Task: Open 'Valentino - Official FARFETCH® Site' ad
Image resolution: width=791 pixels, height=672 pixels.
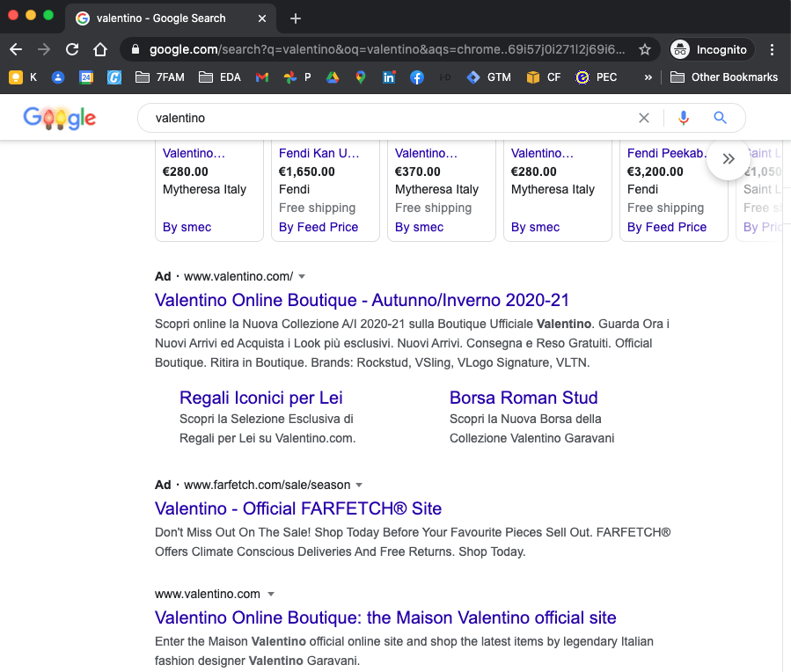Action: (x=298, y=508)
